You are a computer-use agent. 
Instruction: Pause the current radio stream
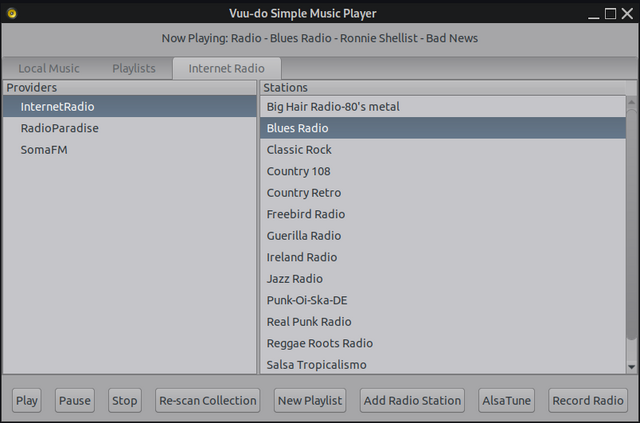pos(75,400)
